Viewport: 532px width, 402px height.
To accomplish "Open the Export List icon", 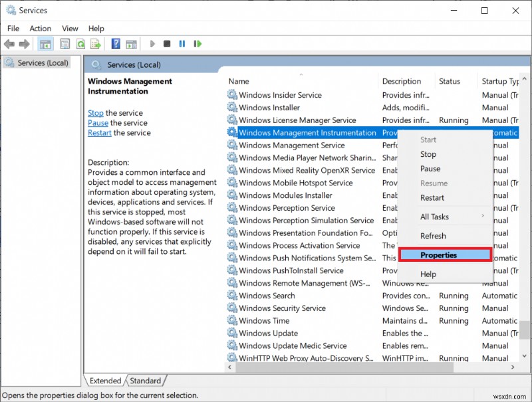I will (95, 44).
